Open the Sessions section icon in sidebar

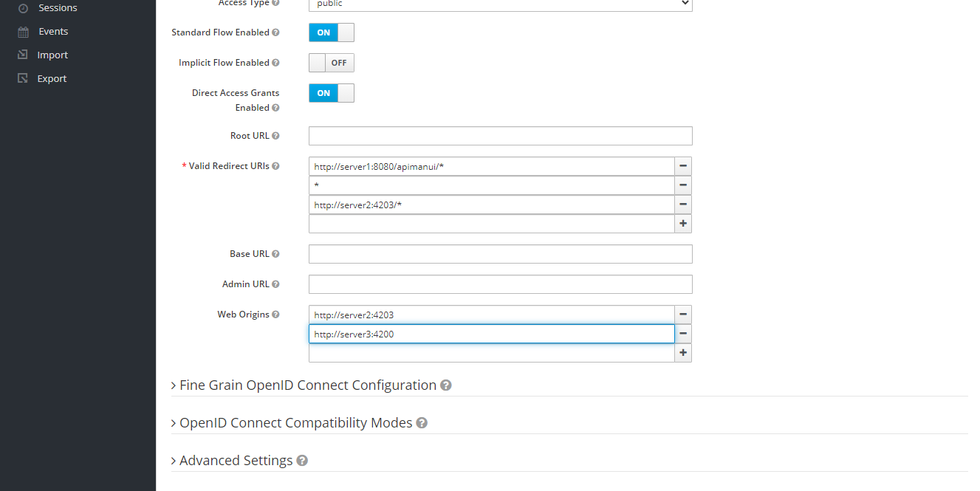(x=21, y=7)
